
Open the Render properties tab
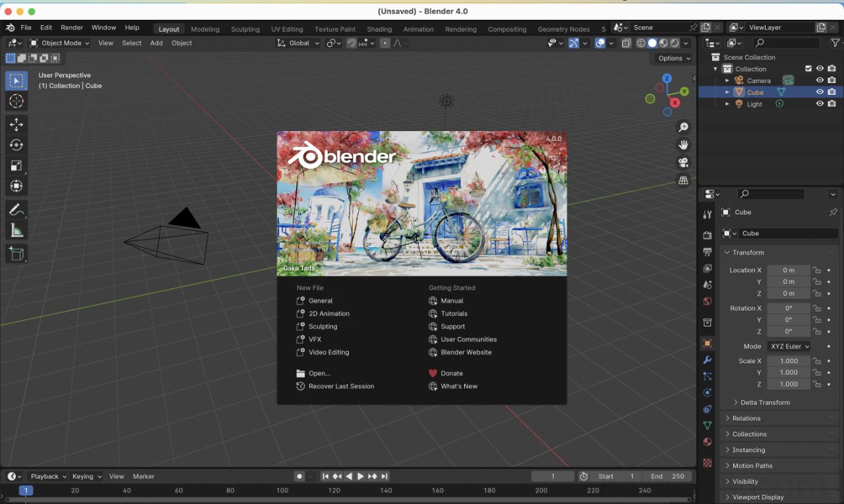pos(708,235)
